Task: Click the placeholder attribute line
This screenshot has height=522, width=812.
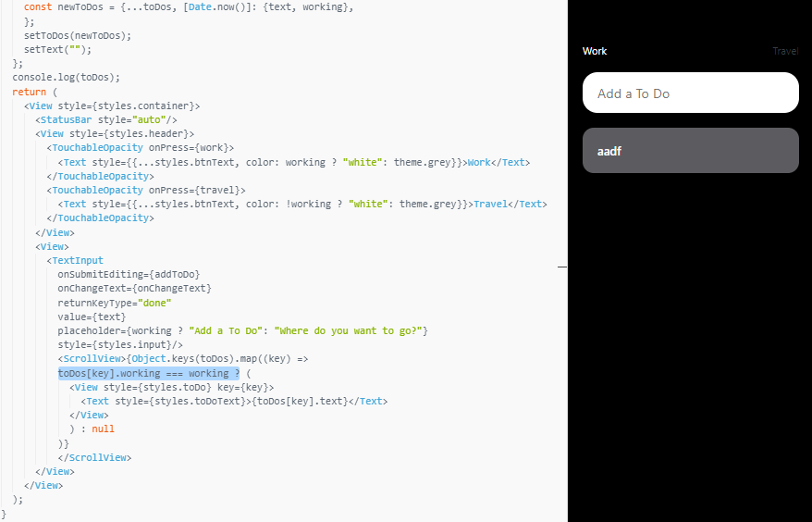Action: pos(243,330)
